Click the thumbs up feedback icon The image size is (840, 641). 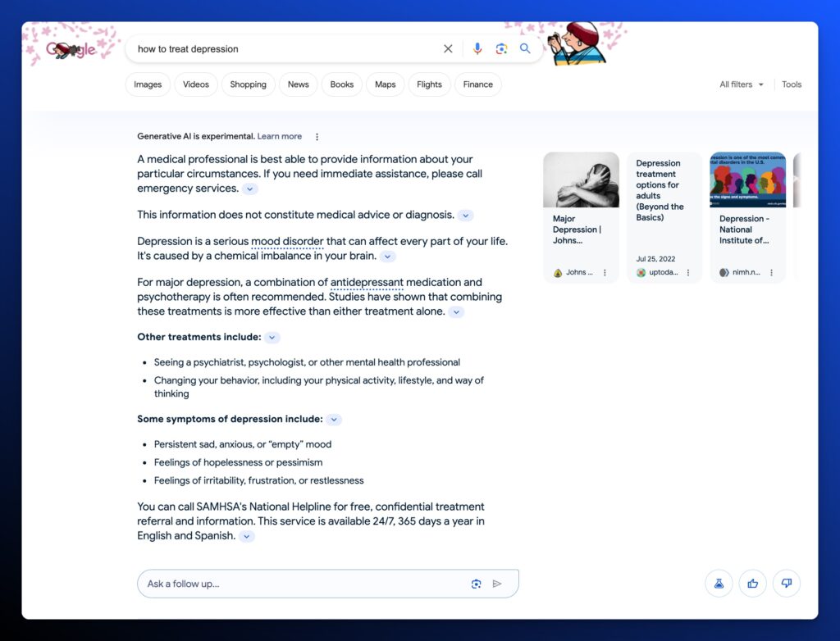[x=752, y=584]
